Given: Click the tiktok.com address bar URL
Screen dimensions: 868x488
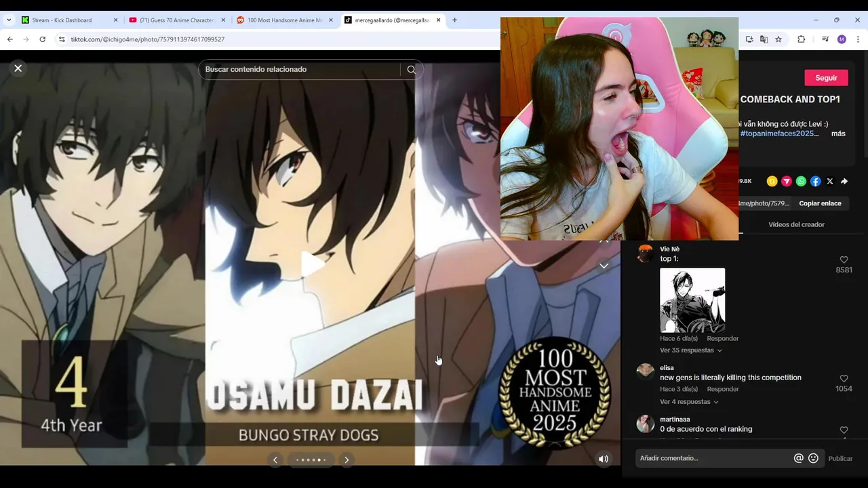Looking at the screenshot, I should click(148, 39).
